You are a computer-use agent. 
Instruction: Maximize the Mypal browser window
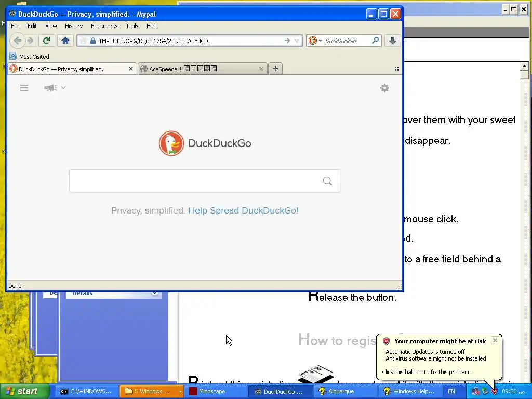click(x=383, y=14)
